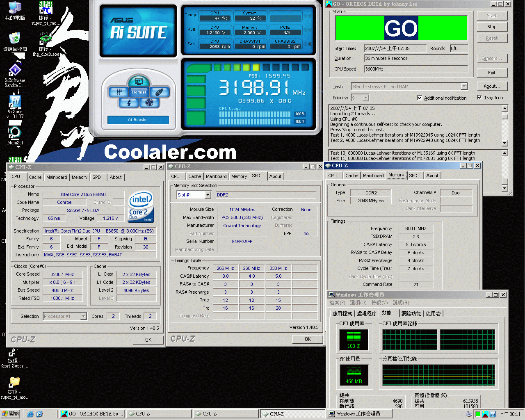525x420 pixels.
Task: Click the Size value 2048 MBytes
Action: [371, 201]
